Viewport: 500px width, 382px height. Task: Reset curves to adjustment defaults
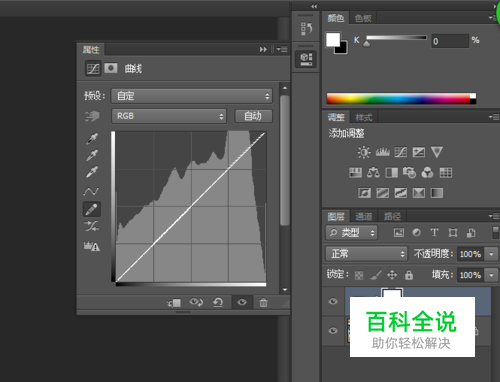(x=218, y=302)
